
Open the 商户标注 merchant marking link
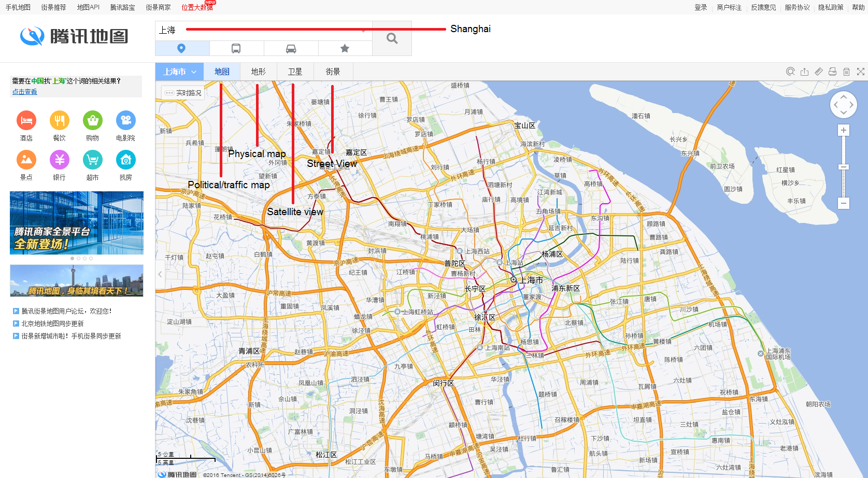729,7
